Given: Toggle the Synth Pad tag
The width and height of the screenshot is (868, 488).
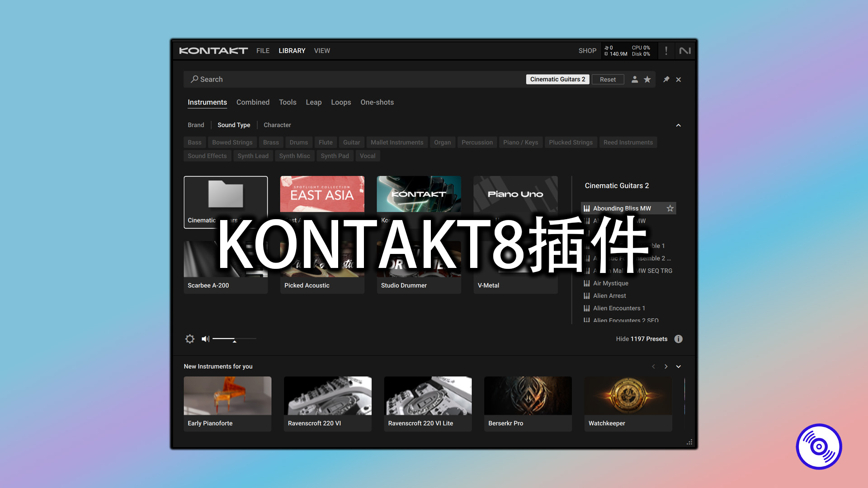Looking at the screenshot, I should pyautogui.click(x=335, y=156).
